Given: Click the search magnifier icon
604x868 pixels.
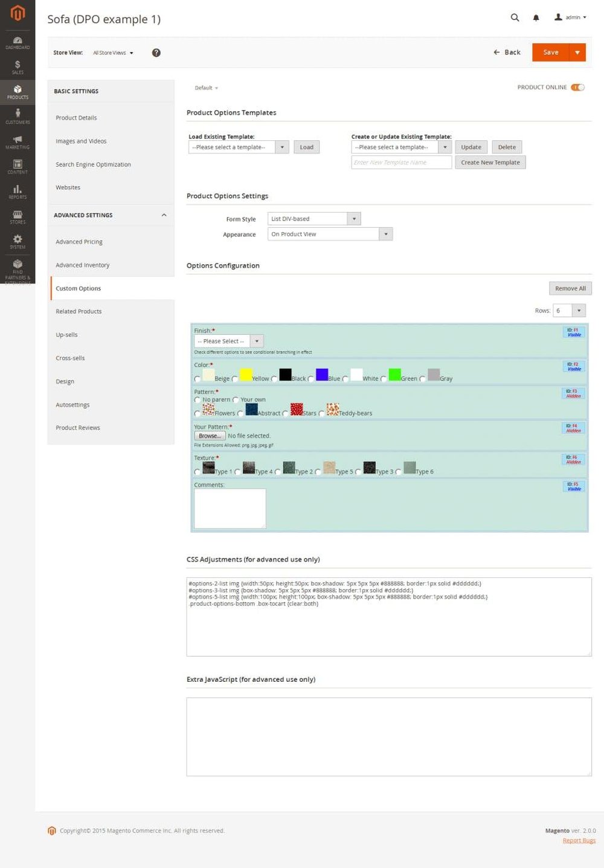Looking at the screenshot, I should (x=515, y=18).
